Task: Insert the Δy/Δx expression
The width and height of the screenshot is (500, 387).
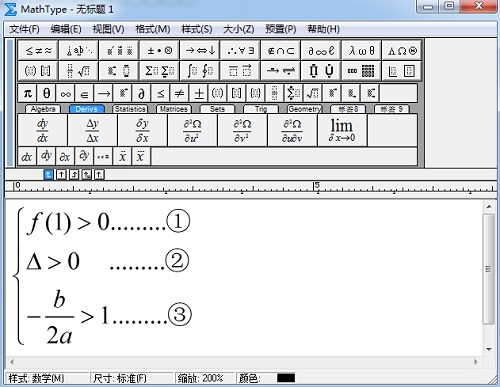Action: coord(92,130)
